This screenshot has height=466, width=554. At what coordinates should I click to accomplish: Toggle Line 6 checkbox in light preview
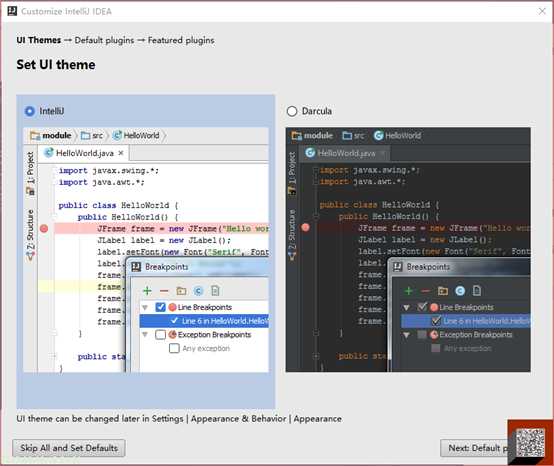tap(174, 321)
